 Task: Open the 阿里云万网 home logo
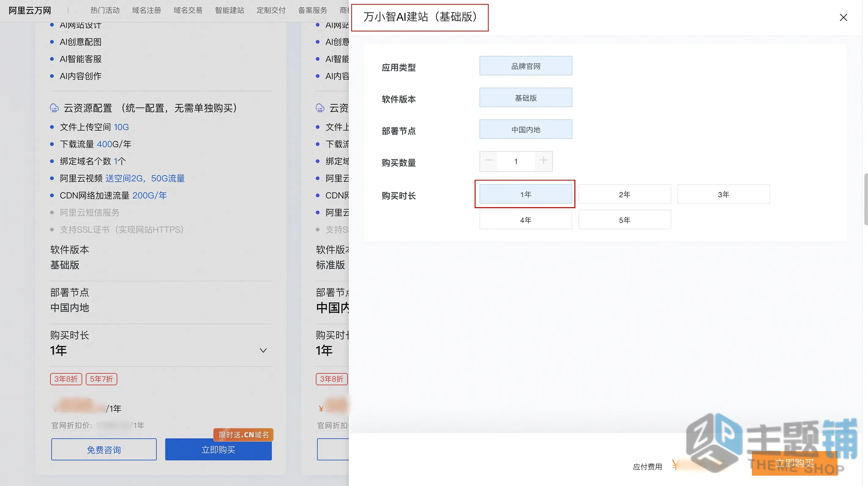click(30, 10)
